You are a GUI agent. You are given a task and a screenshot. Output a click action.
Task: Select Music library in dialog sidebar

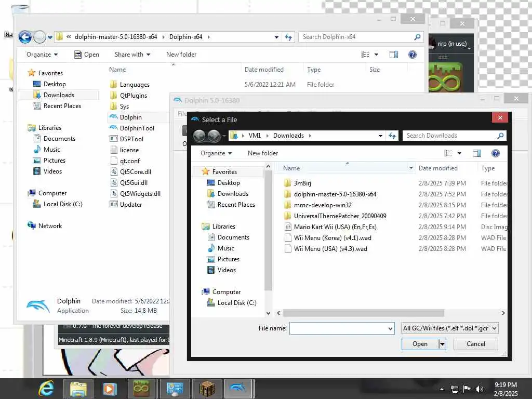tap(221, 248)
